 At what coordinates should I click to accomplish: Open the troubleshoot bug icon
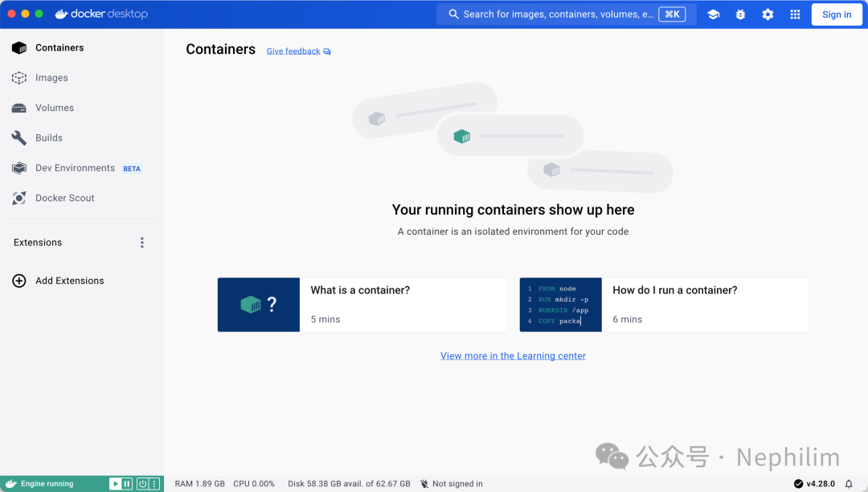pyautogui.click(x=741, y=14)
